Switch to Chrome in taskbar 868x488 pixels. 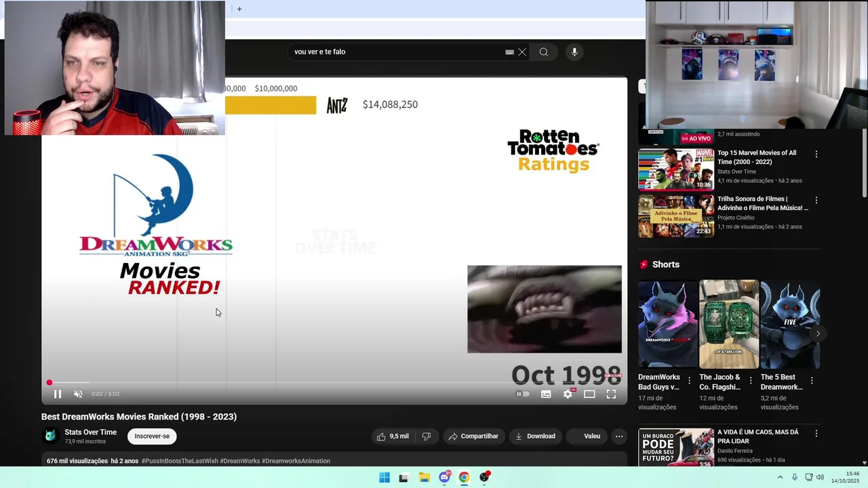[x=464, y=477]
